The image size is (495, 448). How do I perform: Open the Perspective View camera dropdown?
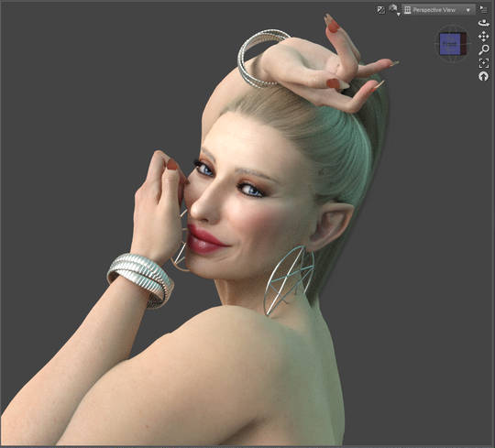pos(438,10)
